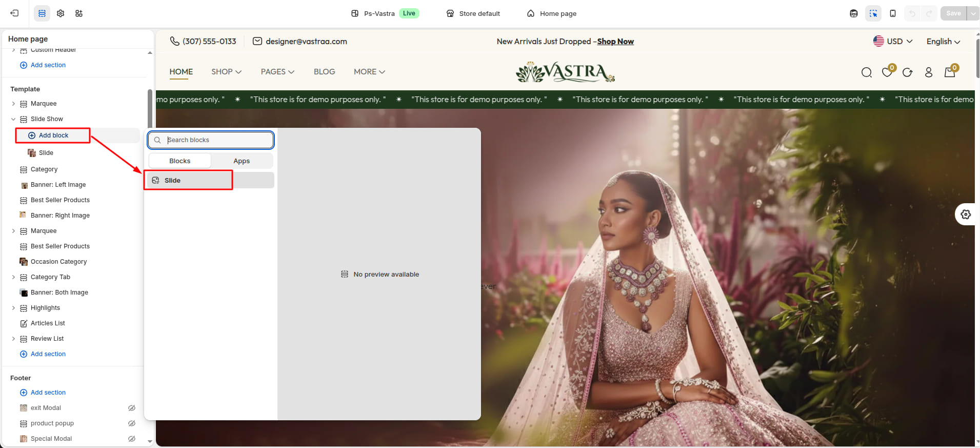Image resolution: width=980 pixels, height=448 pixels.
Task: Go to the BLOG menu item
Action: click(x=325, y=72)
